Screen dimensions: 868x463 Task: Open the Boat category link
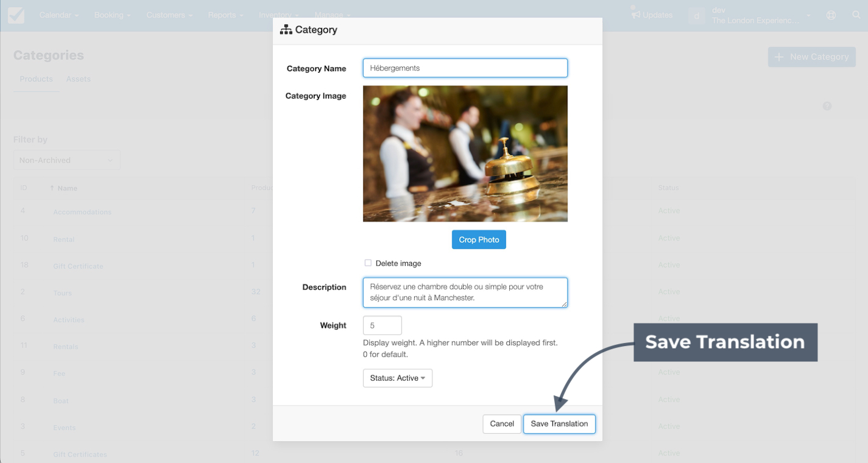[x=61, y=401]
